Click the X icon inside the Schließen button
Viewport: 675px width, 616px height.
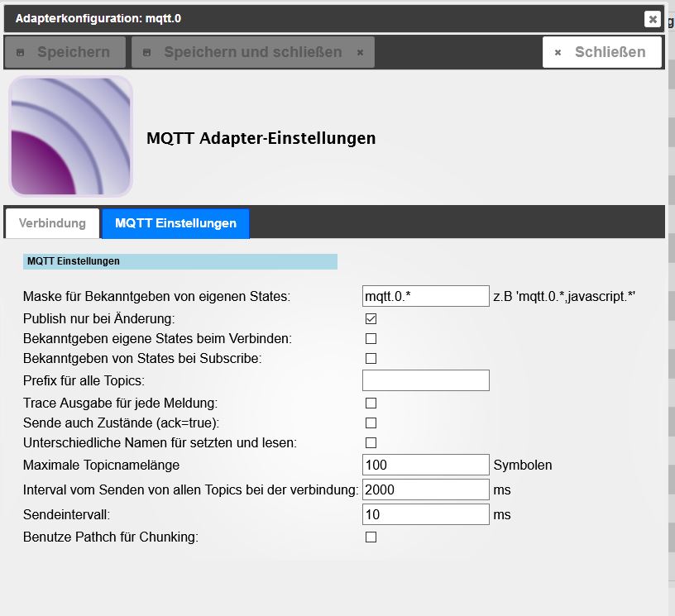(558, 52)
